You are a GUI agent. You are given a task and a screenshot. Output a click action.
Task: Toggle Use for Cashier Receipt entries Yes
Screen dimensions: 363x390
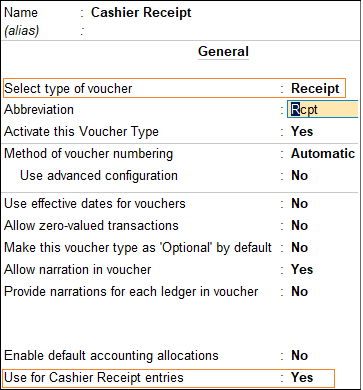tap(302, 377)
